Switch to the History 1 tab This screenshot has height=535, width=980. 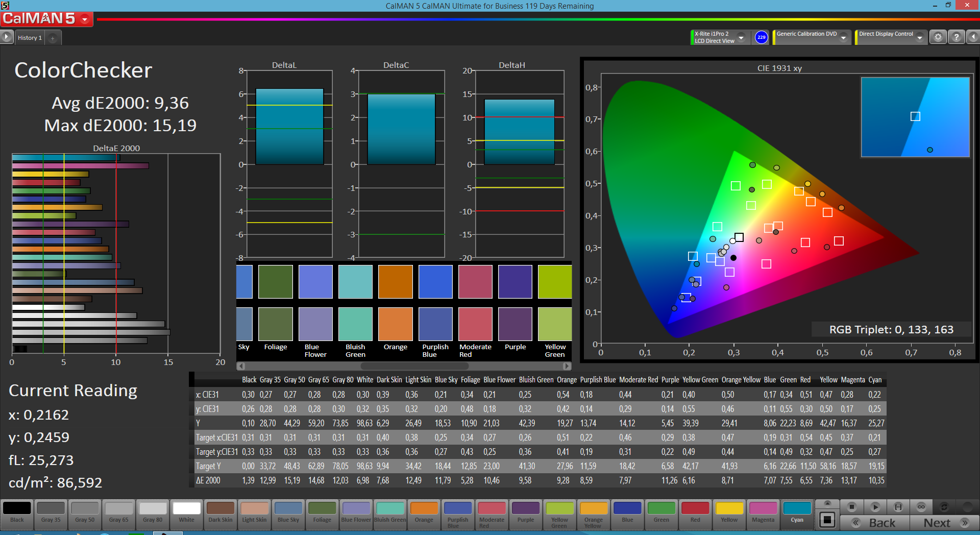click(30, 38)
